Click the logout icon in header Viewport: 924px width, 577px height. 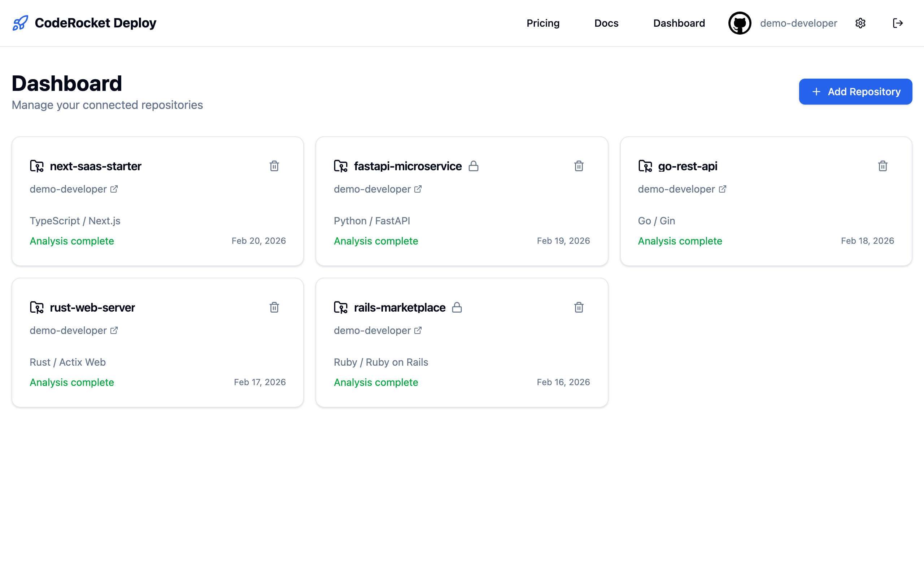[898, 23]
